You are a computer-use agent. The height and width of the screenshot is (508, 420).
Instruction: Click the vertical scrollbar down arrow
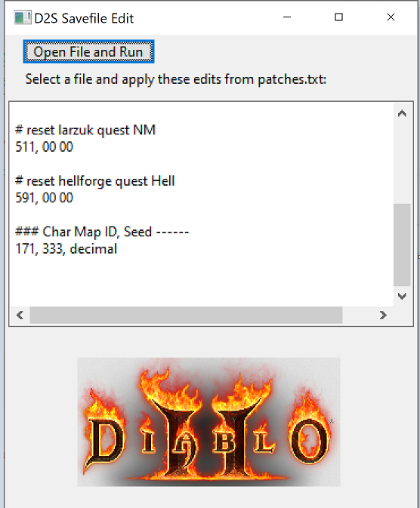[402, 296]
